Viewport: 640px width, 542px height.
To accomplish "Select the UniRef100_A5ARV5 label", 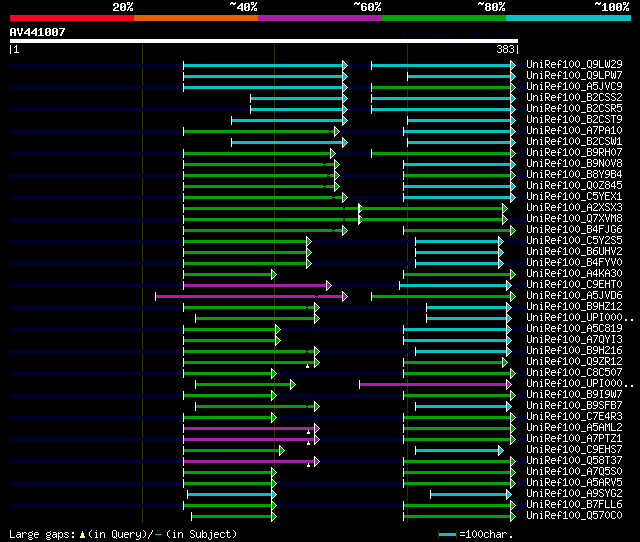I will tap(574, 483).
